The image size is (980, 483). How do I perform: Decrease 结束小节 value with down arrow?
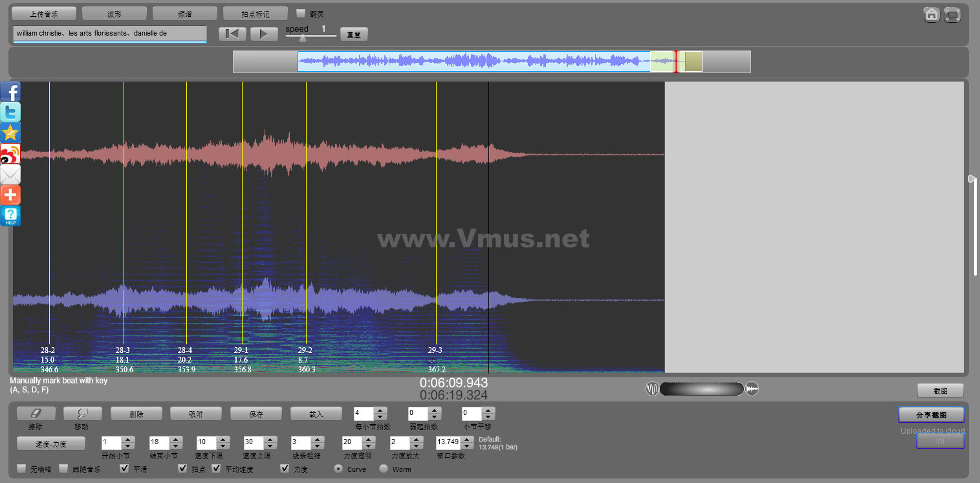tap(175, 447)
